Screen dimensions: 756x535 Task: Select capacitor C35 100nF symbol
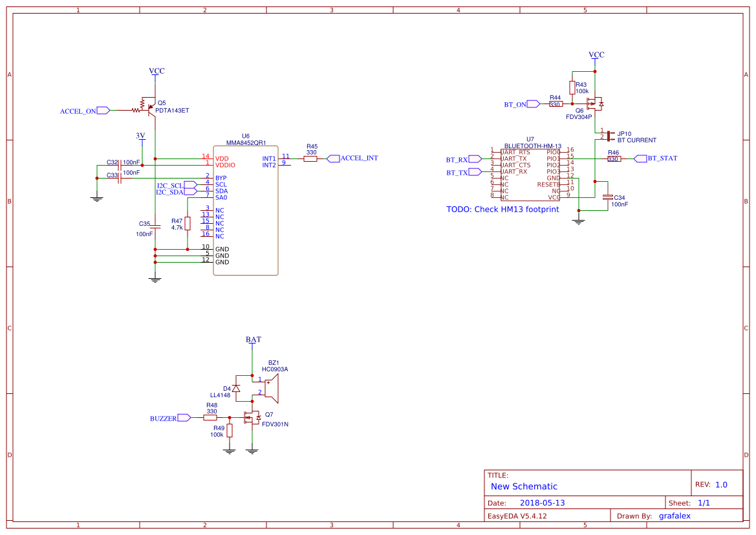point(155,226)
